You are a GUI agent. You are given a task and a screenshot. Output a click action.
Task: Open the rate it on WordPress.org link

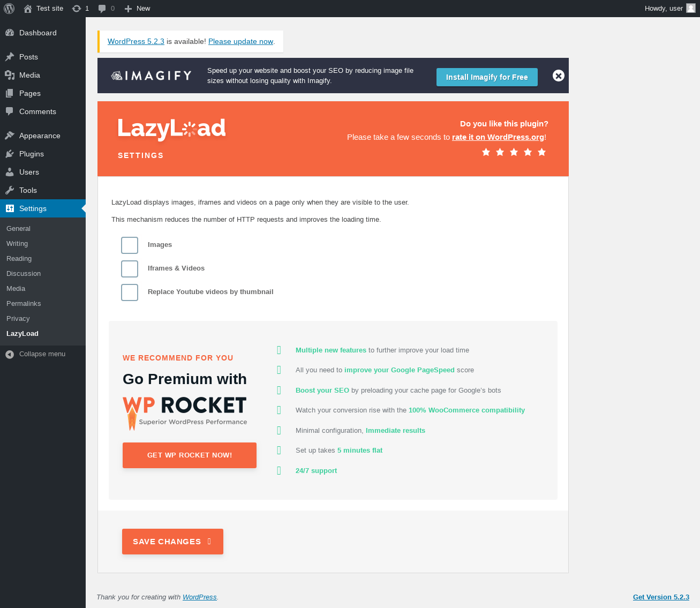498,137
